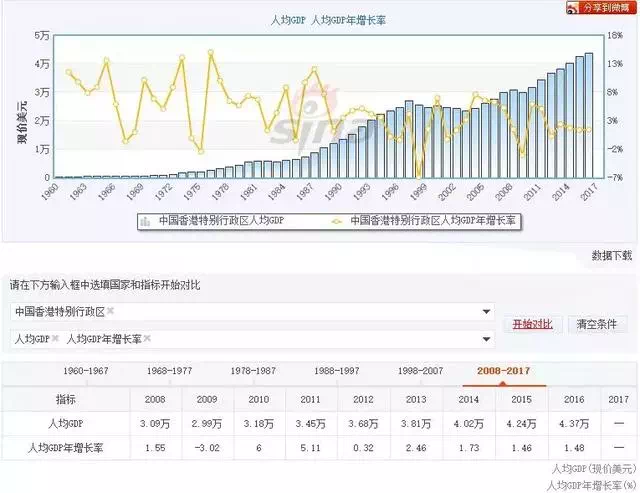Click the 2017 column header

(619, 399)
